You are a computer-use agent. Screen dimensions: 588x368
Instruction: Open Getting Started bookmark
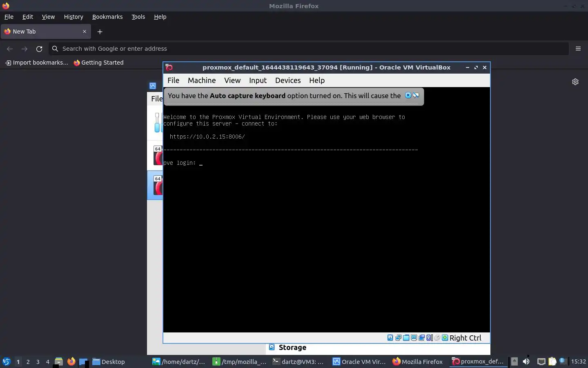pyautogui.click(x=98, y=63)
